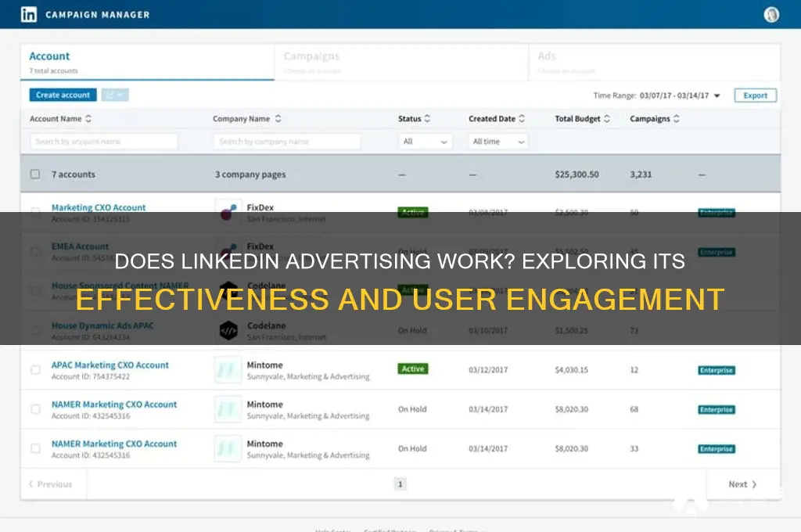Click Enterprise badge in row with 33 campaigns
The height and width of the screenshot is (532, 801).
[x=717, y=449]
